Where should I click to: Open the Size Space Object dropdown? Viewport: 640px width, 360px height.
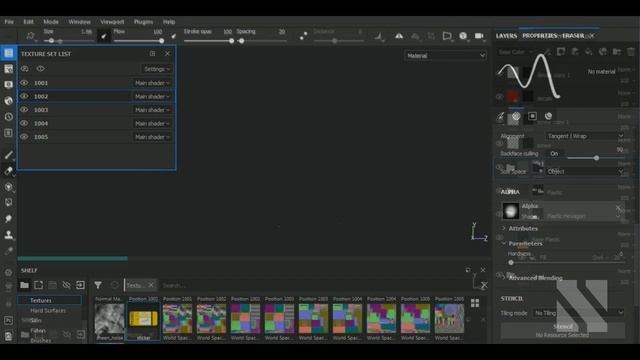[585, 171]
